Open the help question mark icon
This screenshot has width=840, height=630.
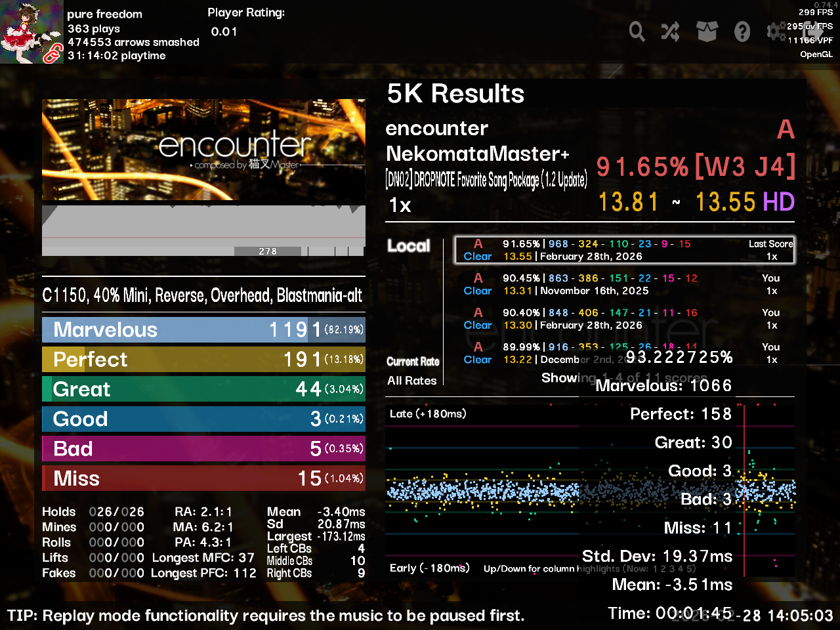pos(742,31)
